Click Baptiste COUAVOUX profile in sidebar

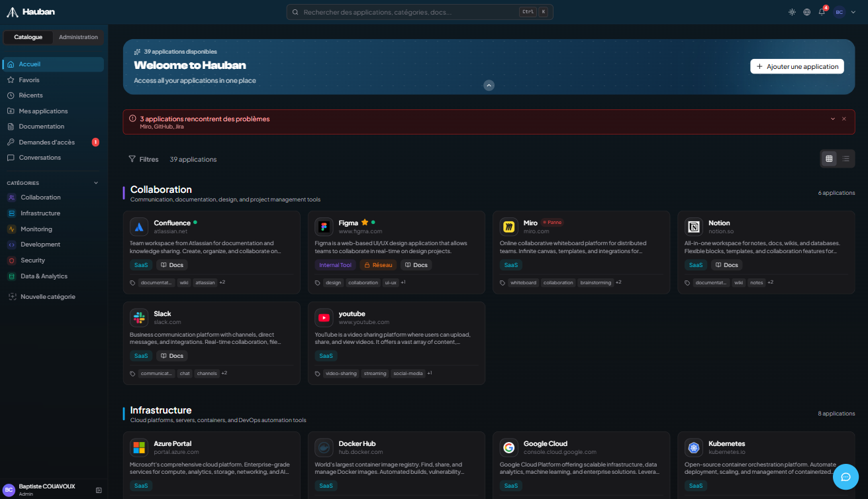[46, 490]
